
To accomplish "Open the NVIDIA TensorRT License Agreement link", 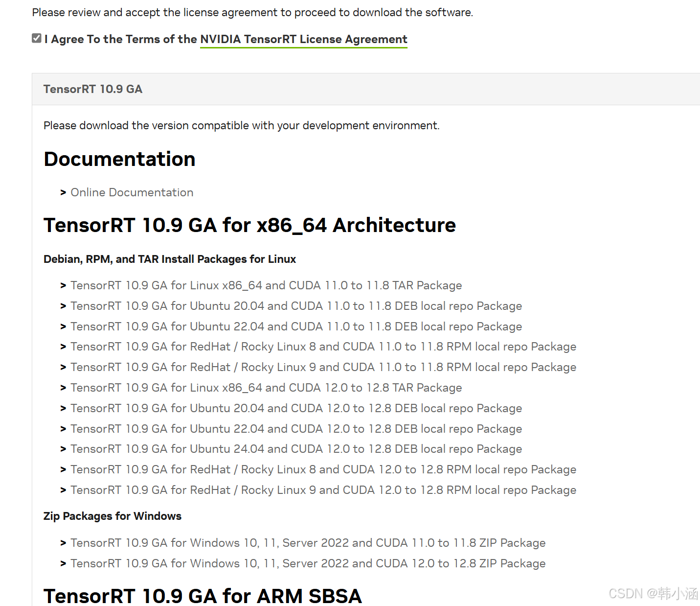I will coord(304,39).
